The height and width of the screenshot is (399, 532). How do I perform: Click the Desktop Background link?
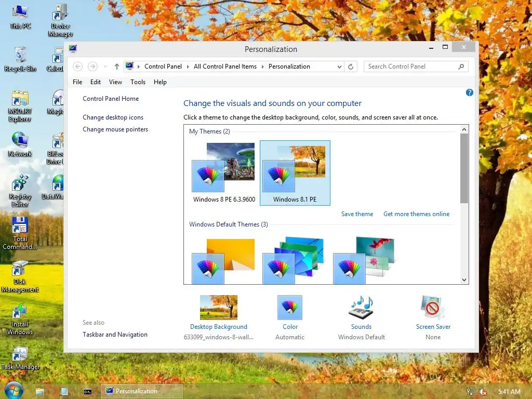pos(219,327)
